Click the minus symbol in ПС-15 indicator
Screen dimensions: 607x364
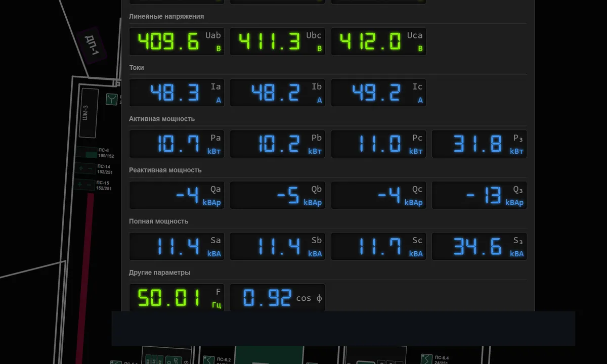pos(90,185)
